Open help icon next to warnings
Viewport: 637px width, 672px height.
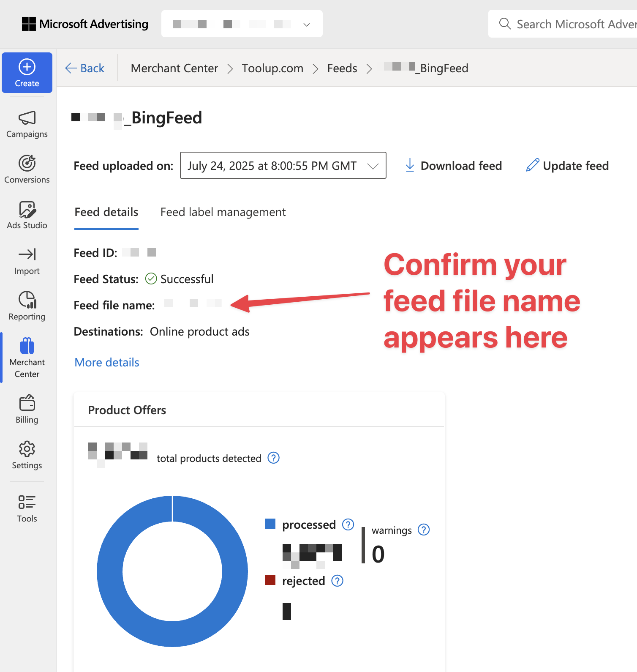click(424, 530)
